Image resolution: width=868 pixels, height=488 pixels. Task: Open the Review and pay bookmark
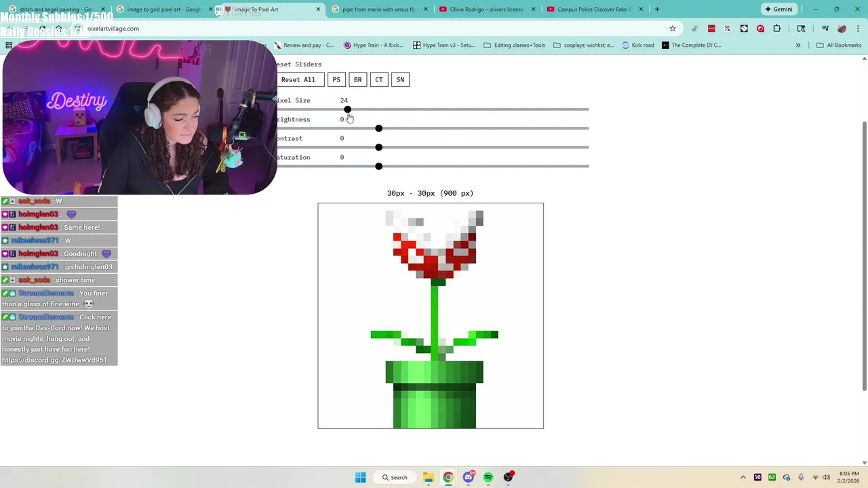point(304,45)
